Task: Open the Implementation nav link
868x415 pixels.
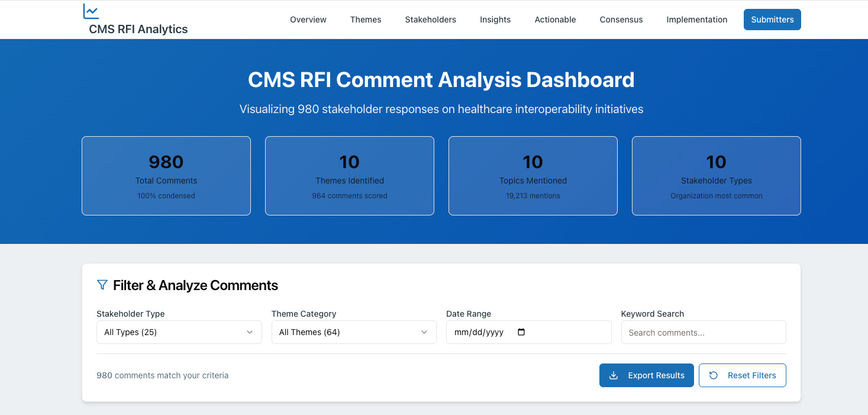Action: pos(697,20)
